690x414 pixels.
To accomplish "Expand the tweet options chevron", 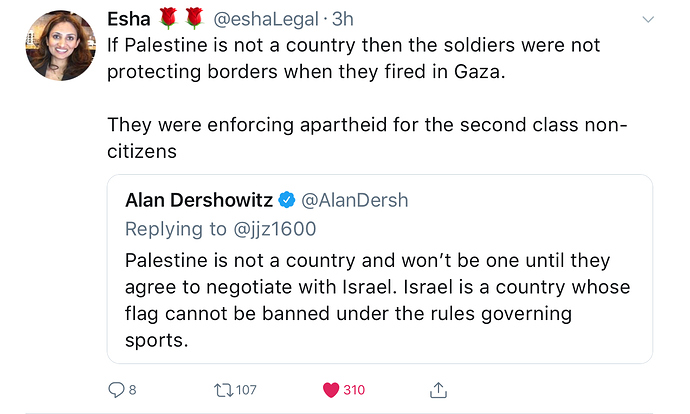I will (648, 19).
